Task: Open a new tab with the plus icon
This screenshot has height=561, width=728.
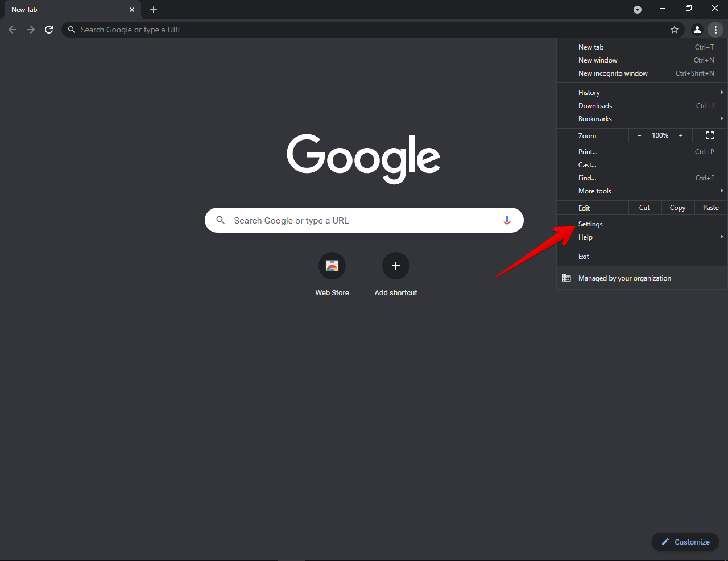Action: (154, 10)
